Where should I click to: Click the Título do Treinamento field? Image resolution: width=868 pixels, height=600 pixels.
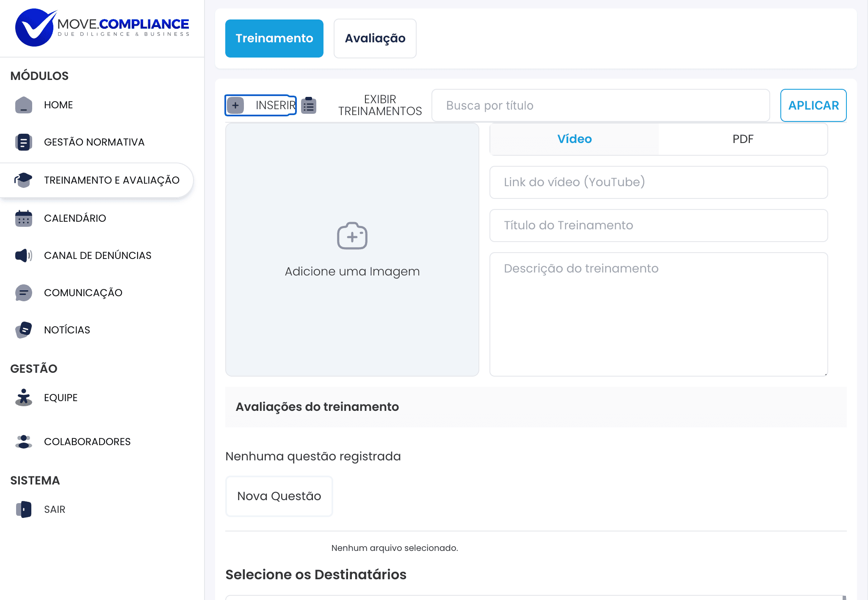(x=658, y=226)
